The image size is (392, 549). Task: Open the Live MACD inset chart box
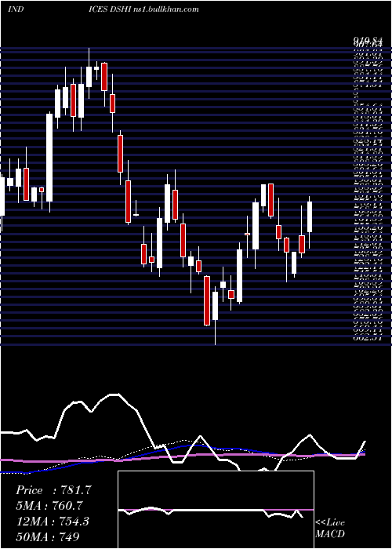pos(216,510)
